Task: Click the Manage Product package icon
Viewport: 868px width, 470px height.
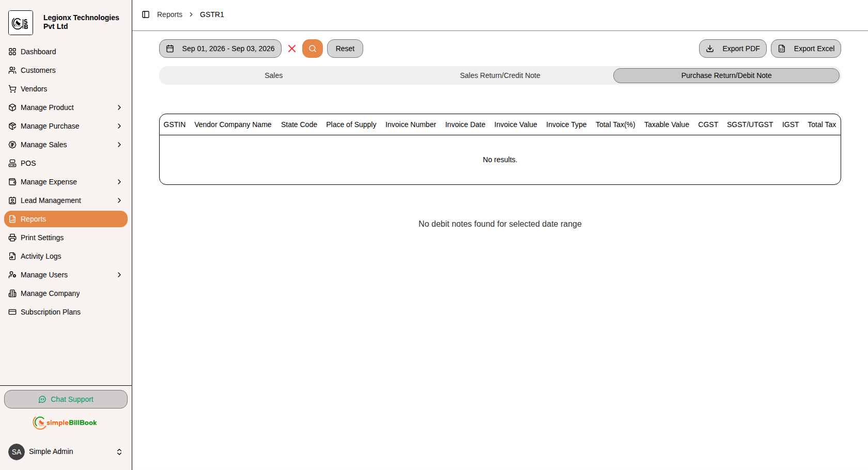Action: (x=12, y=107)
